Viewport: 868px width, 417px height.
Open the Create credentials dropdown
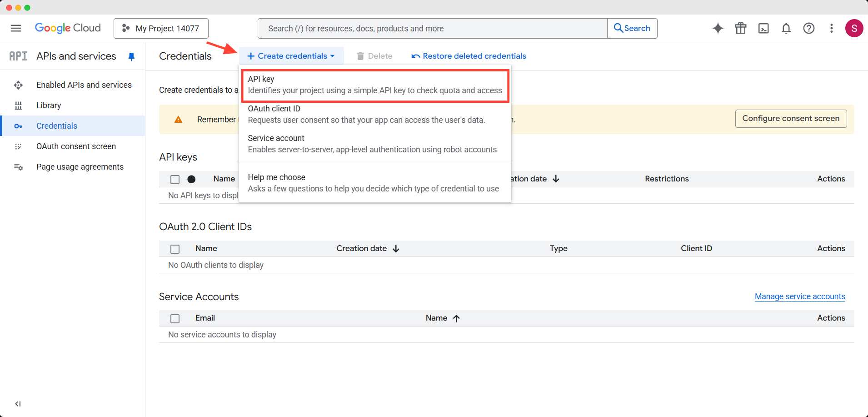(x=291, y=55)
